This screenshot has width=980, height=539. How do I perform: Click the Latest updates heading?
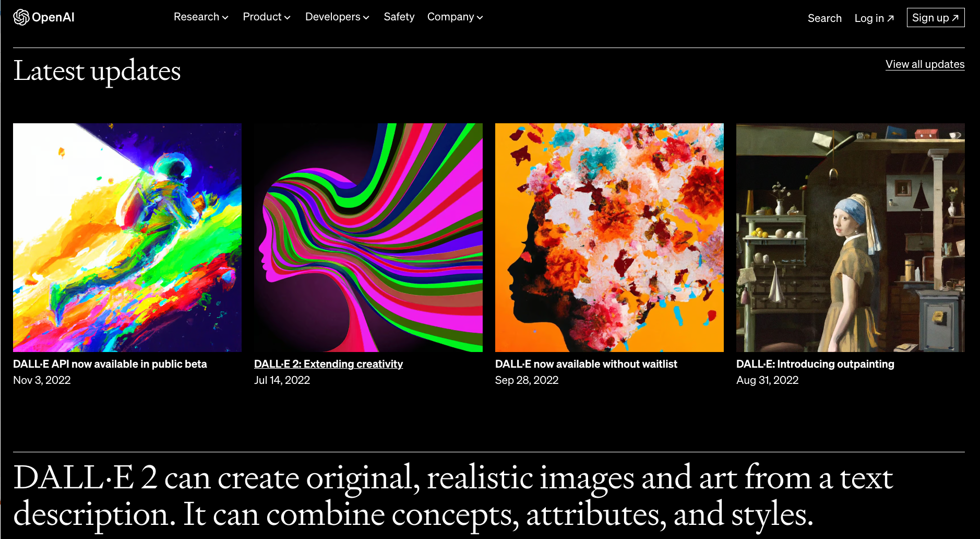(97, 72)
